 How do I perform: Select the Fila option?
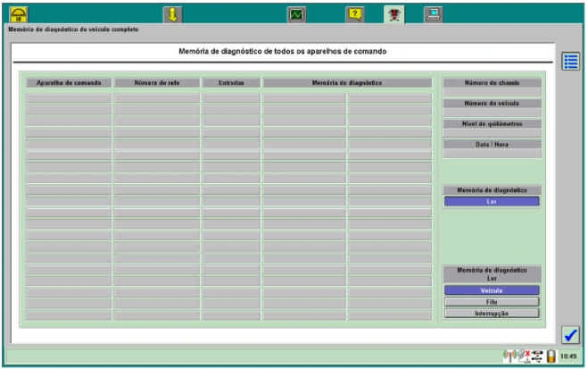point(492,302)
